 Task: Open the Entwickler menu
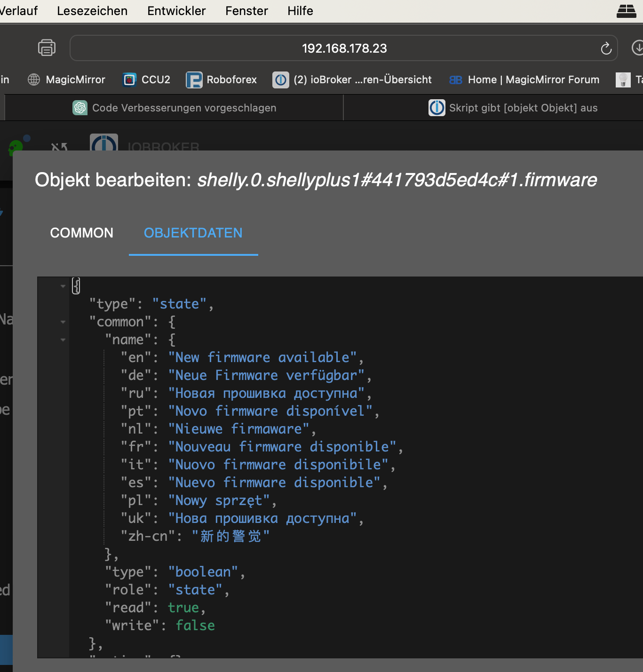click(x=176, y=11)
